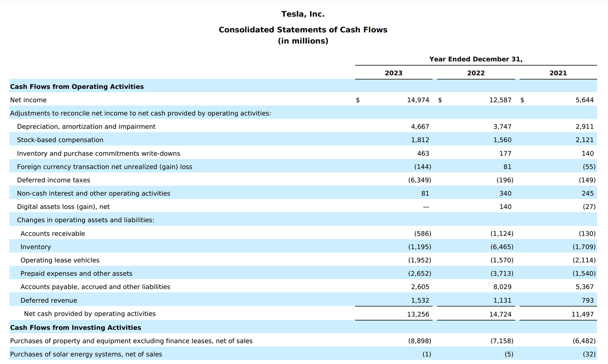
Task: Click 'Consolidated Statements of Cash Flows' heading
Action: pos(303,30)
